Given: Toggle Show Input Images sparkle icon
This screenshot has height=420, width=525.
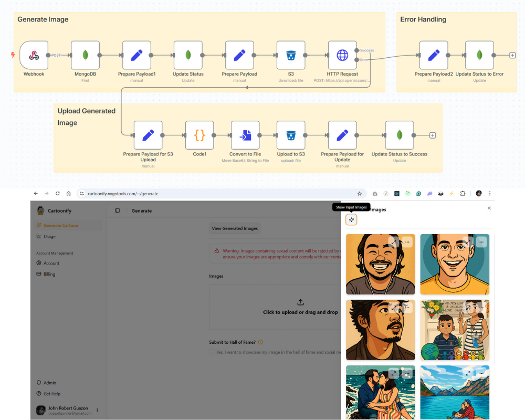Looking at the screenshot, I should pos(351,219).
